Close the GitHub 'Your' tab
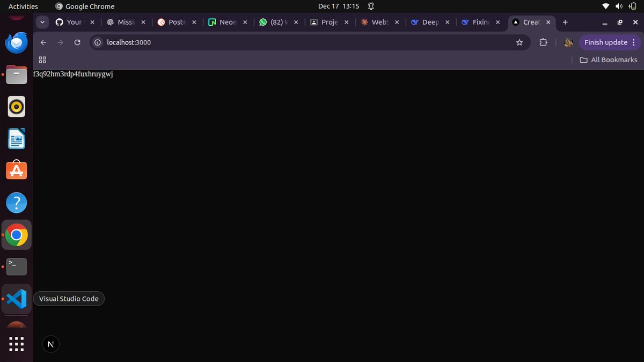 coord(92,22)
